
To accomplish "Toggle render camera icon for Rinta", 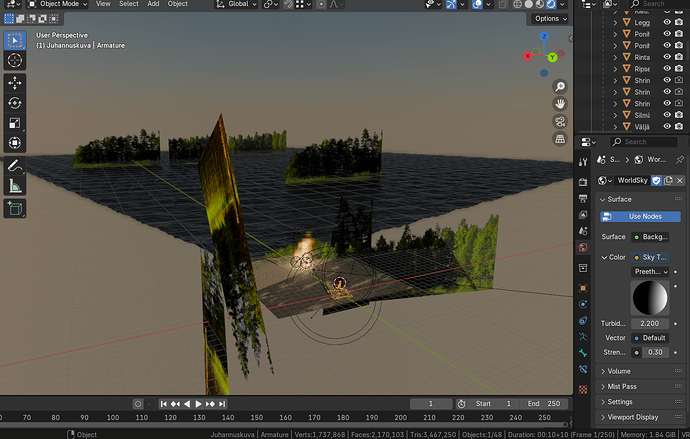I will click(x=679, y=57).
